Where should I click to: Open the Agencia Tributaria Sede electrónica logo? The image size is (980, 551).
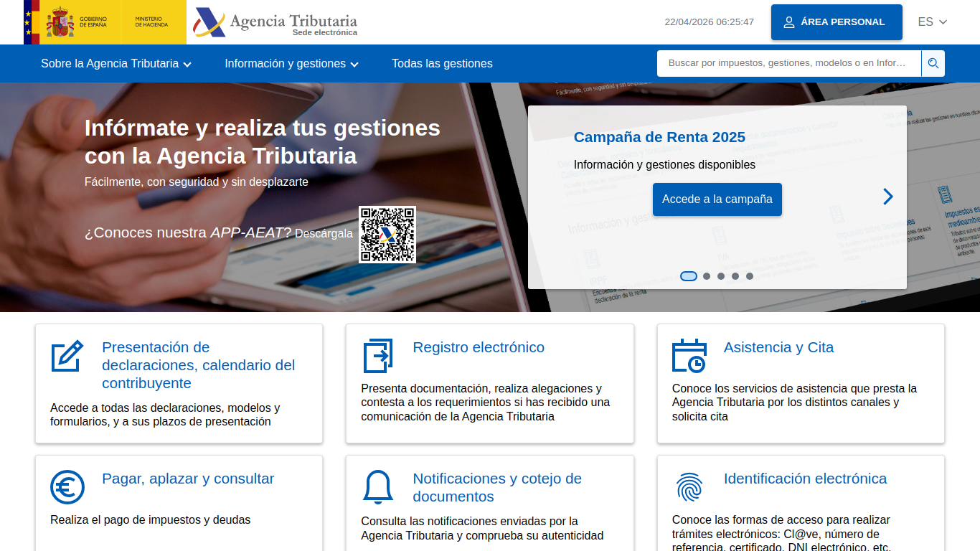[275, 22]
